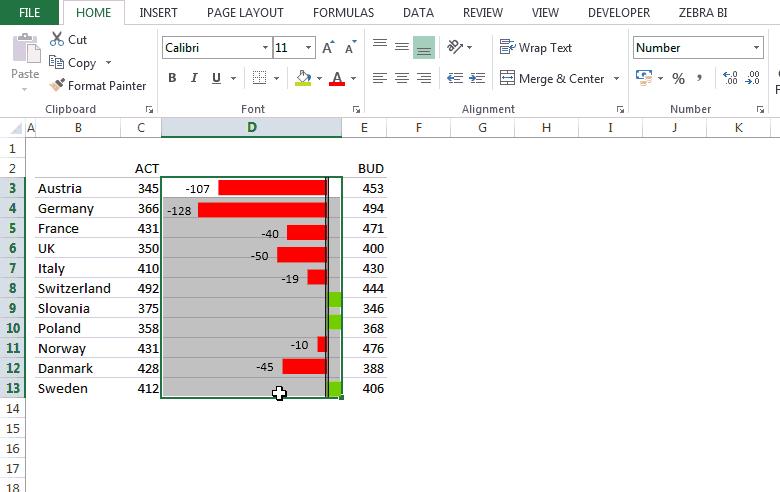Click the Format Painter brush icon

click(57, 86)
